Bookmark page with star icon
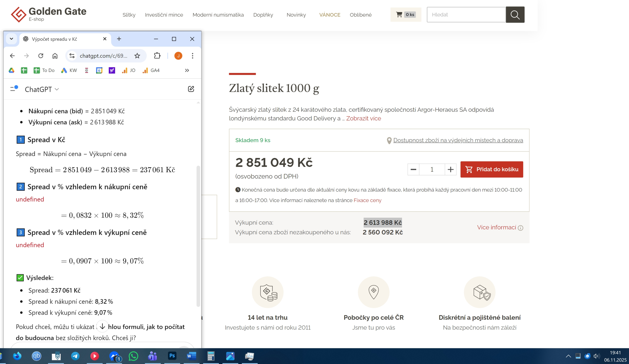Viewport: 629px width, 364px height. tap(137, 56)
